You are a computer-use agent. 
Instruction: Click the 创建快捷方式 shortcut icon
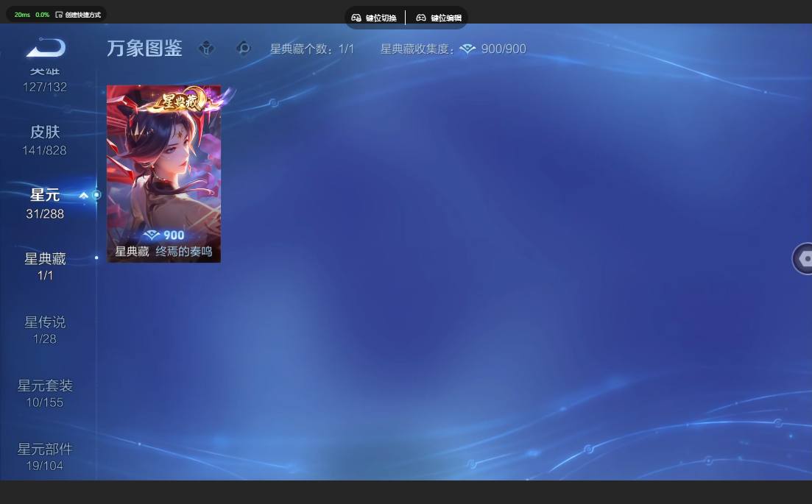pos(59,15)
